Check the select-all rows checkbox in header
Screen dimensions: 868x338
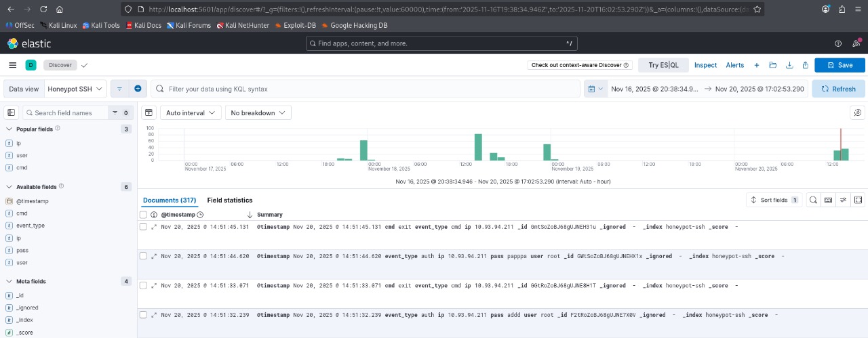(143, 215)
